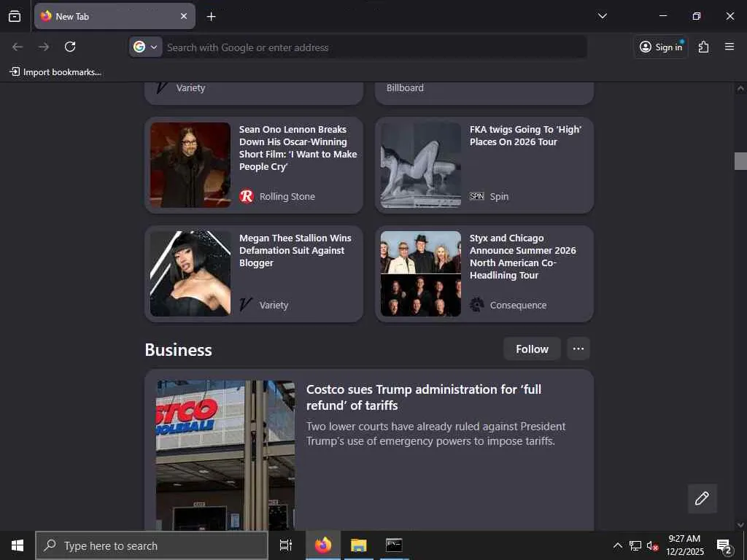Follow the Business topic
The height and width of the screenshot is (560, 747).
coord(532,349)
